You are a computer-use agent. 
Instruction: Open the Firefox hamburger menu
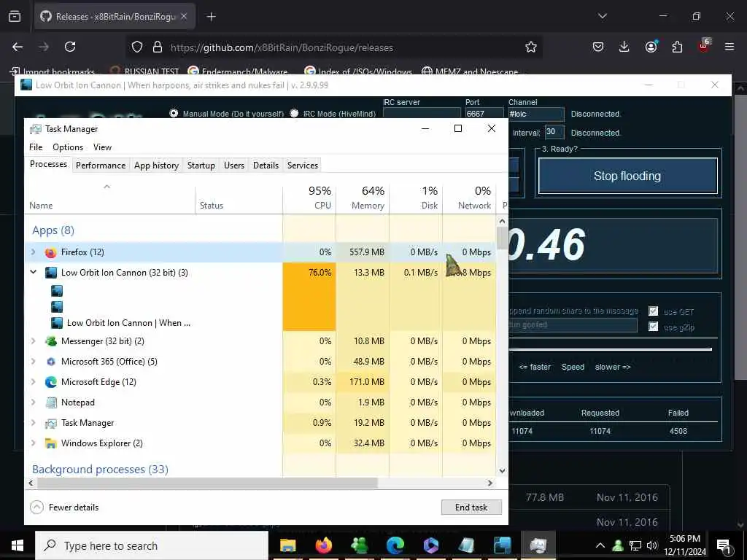729,47
